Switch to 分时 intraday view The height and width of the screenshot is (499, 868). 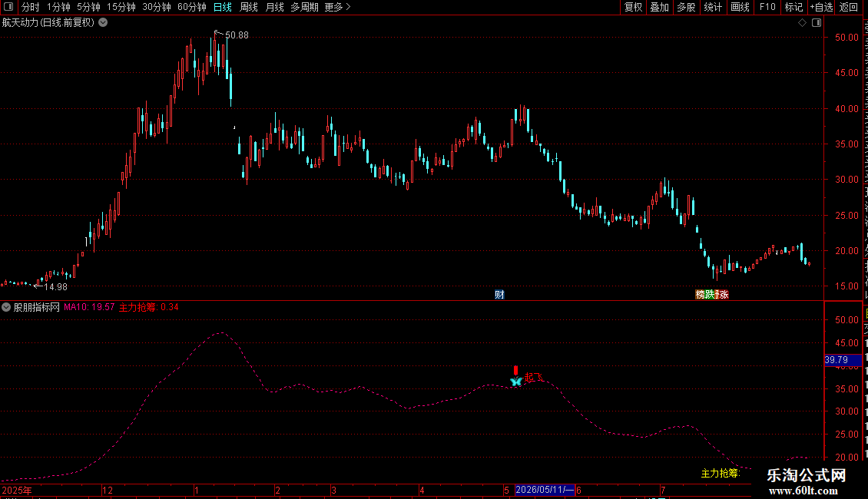tap(31, 7)
